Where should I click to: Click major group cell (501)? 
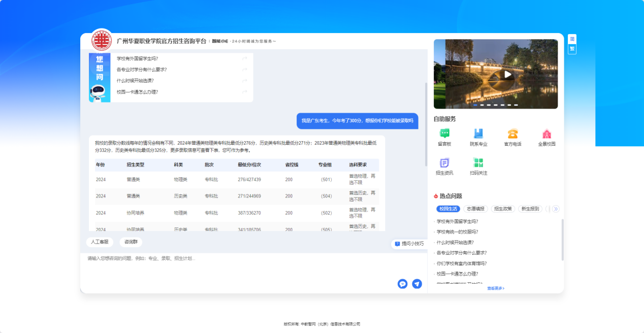pos(327,180)
